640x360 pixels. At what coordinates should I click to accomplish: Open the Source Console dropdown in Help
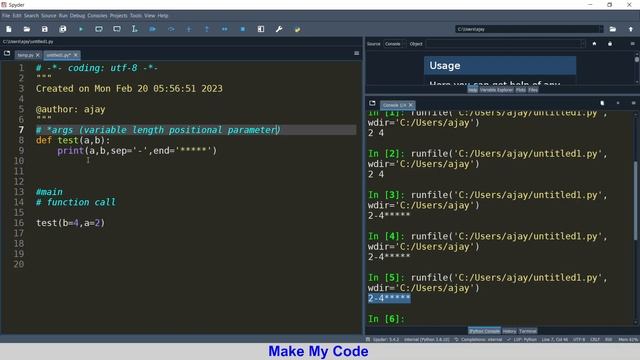pyautogui.click(x=394, y=44)
